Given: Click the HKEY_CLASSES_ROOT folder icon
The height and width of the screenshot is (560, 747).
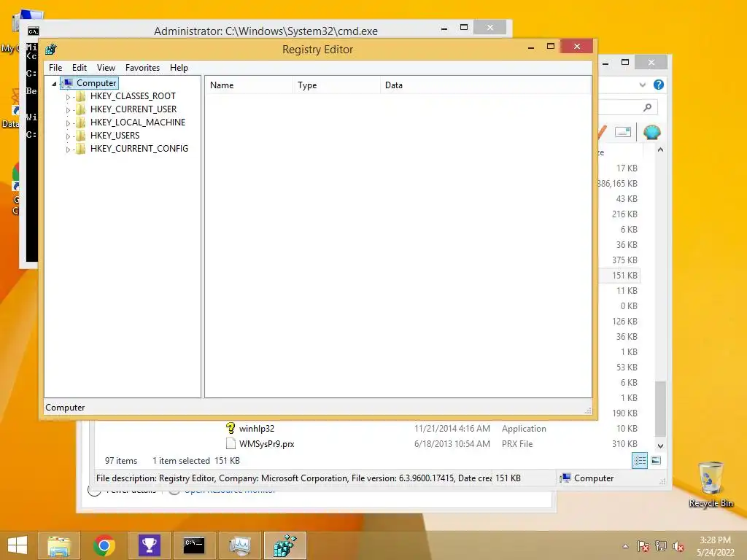Looking at the screenshot, I should (x=81, y=96).
